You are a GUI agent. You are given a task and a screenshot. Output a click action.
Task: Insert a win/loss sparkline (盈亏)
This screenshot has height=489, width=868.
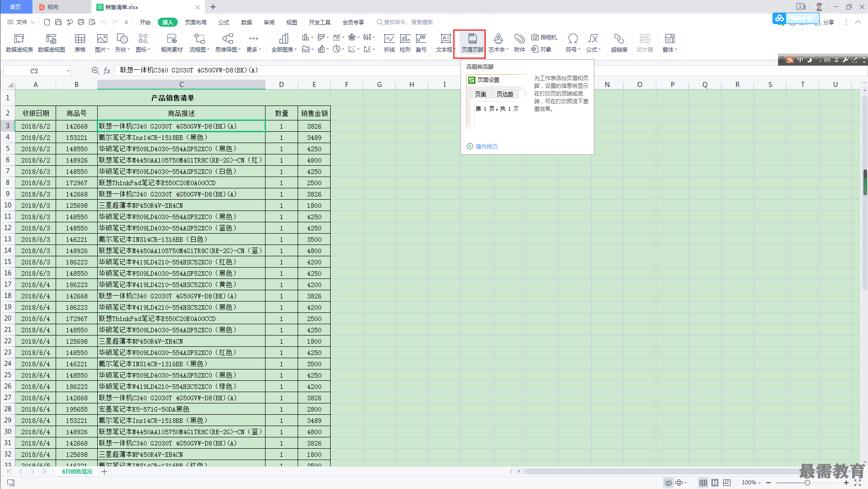coord(421,43)
